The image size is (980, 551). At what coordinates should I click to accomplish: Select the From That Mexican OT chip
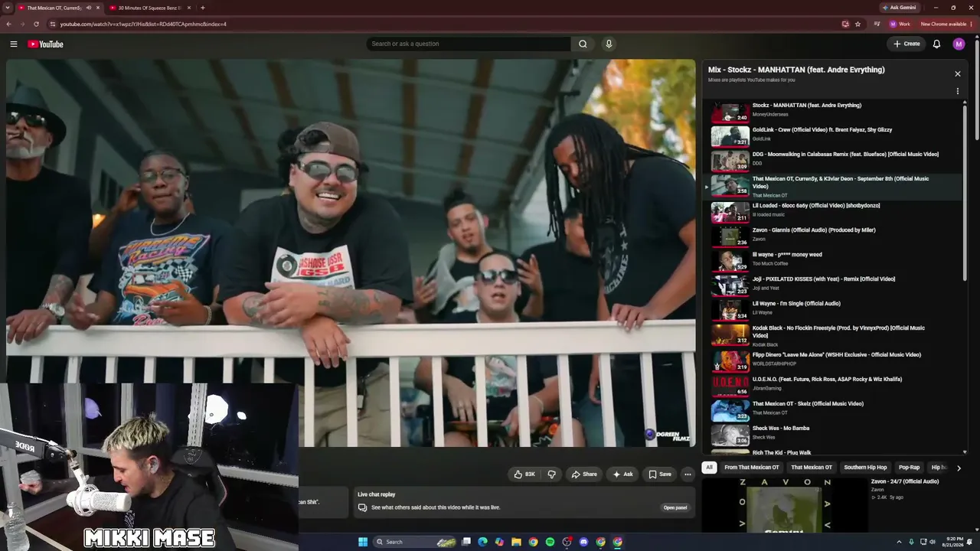[751, 468]
